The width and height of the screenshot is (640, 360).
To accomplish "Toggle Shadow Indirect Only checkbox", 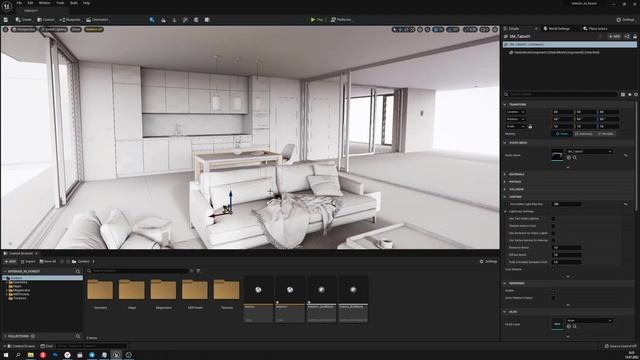I will pos(553,226).
